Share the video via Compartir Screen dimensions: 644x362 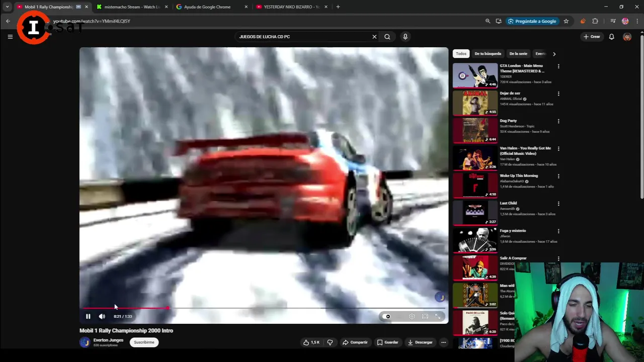coord(355,342)
